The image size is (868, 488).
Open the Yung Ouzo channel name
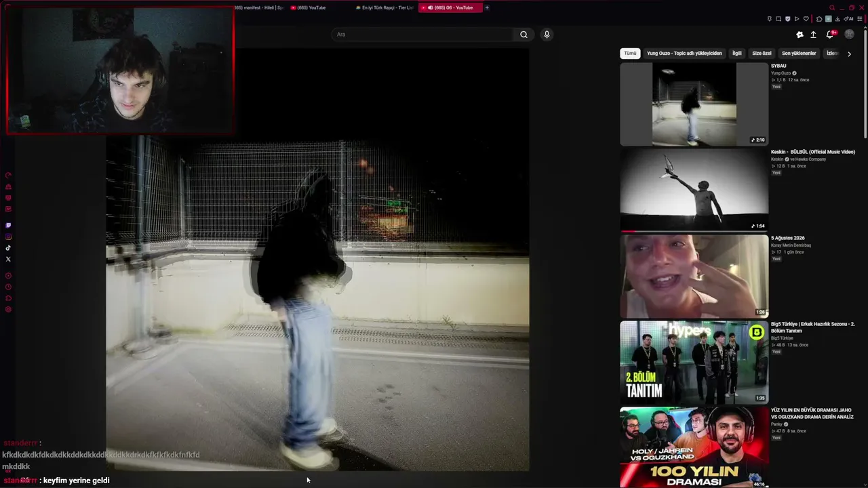pos(781,73)
